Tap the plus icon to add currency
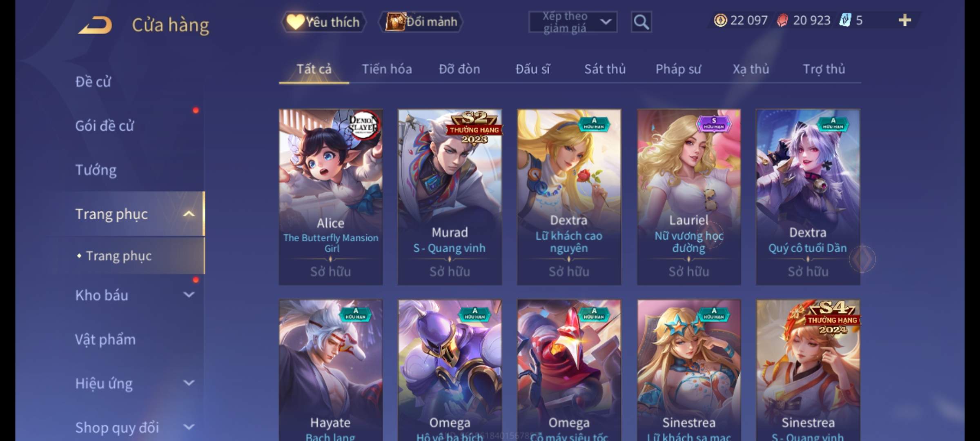The height and width of the screenshot is (441, 980). click(905, 20)
